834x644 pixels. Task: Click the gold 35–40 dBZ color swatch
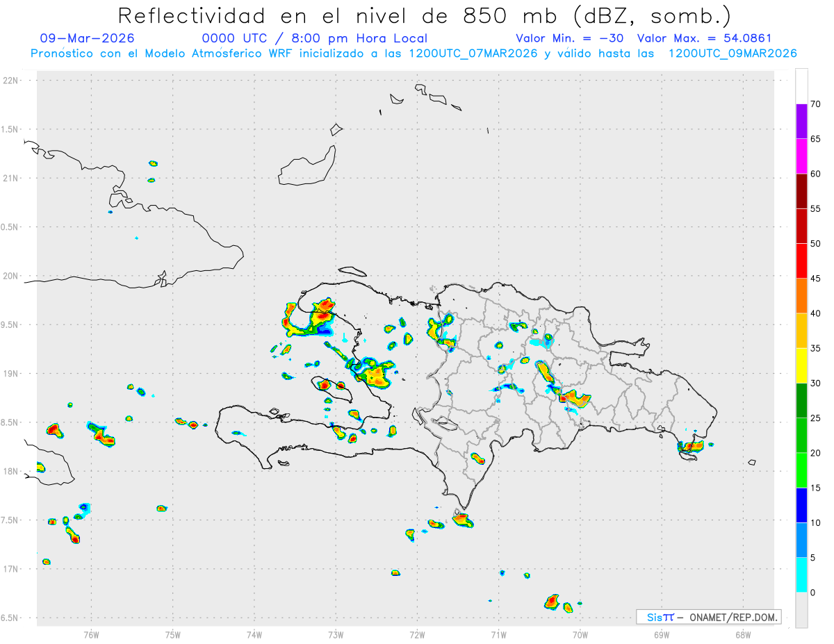coord(801,331)
